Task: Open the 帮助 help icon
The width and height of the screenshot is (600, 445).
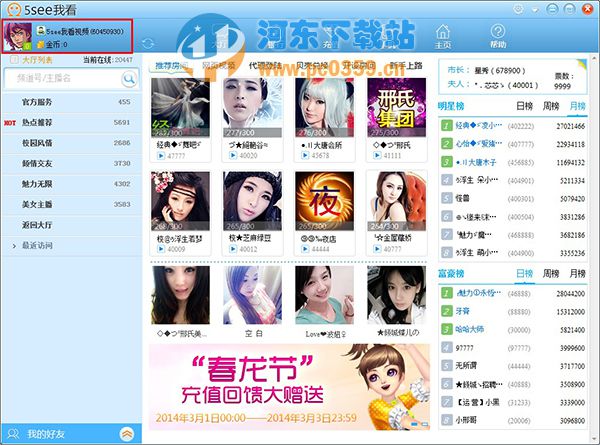Action: coord(498,37)
